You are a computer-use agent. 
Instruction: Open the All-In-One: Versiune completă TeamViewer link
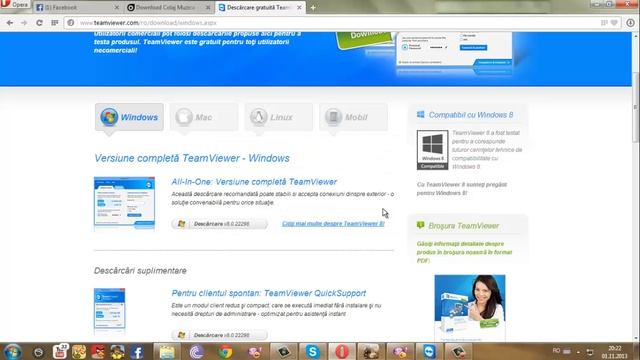click(x=254, y=182)
